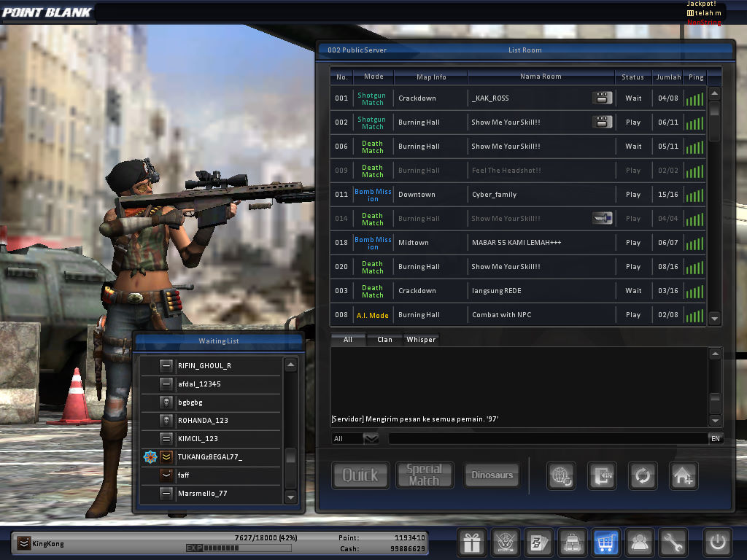Open the gift box icon in bottom bar

pos(472,542)
